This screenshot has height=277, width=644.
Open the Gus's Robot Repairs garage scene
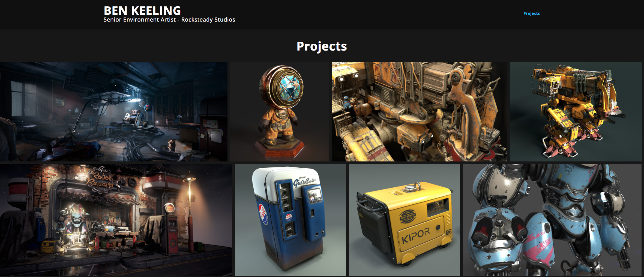[x=116, y=220]
